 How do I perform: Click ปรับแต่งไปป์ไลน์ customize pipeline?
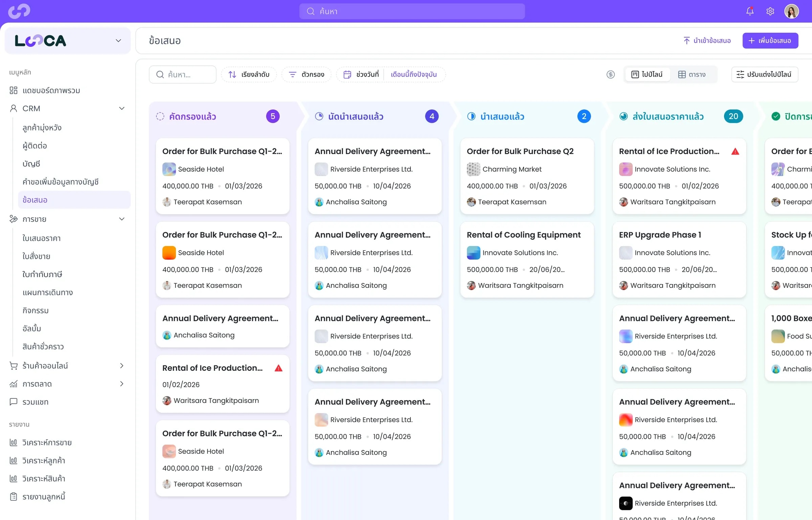765,74
